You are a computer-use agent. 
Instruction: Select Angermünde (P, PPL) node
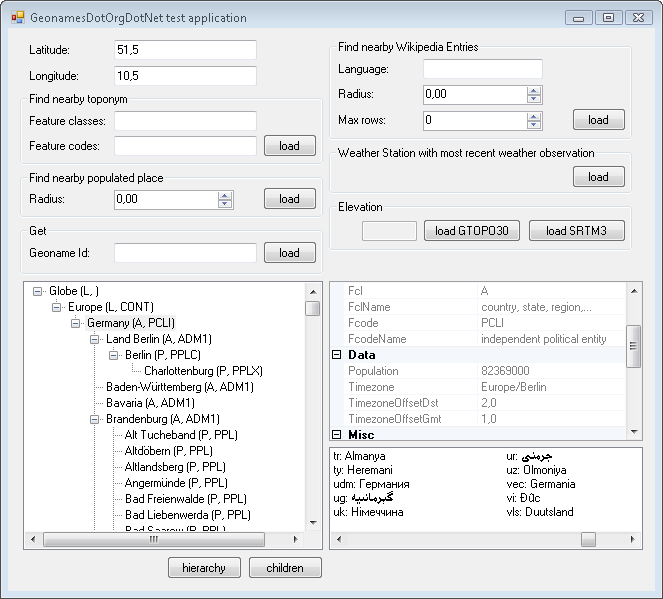(x=176, y=483)
